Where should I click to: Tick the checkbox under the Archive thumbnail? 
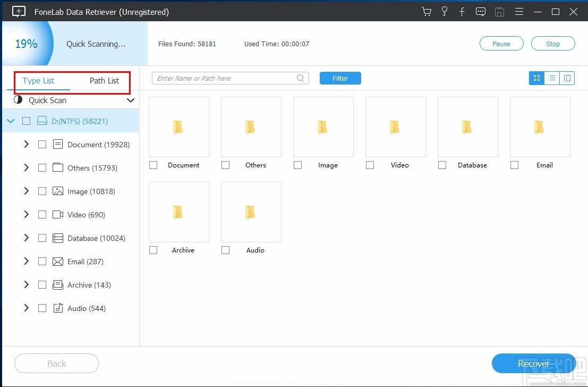click(x=153, y=250)
